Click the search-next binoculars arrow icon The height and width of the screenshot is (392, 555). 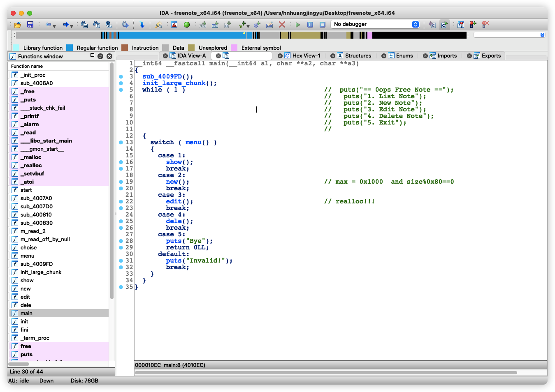tap(125, 25)
